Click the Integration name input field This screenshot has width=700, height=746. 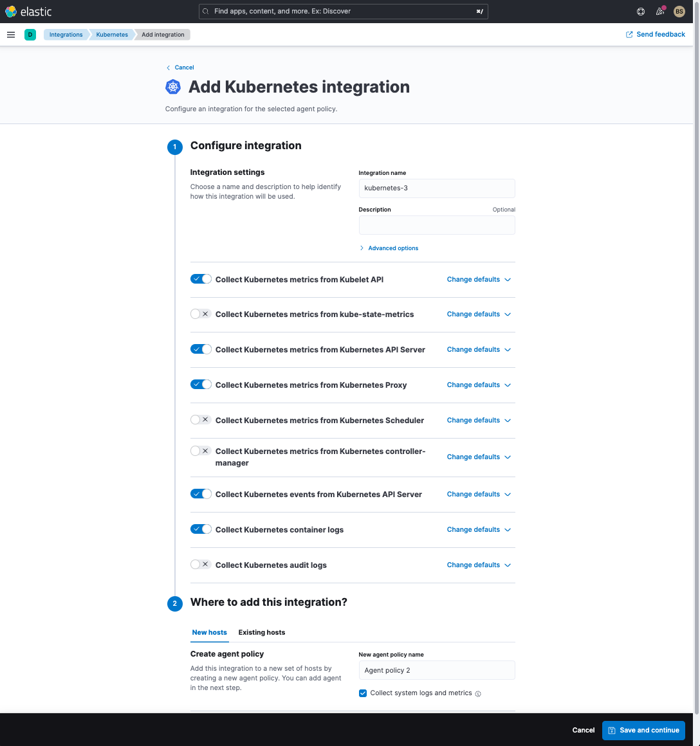tap(437, 188)
